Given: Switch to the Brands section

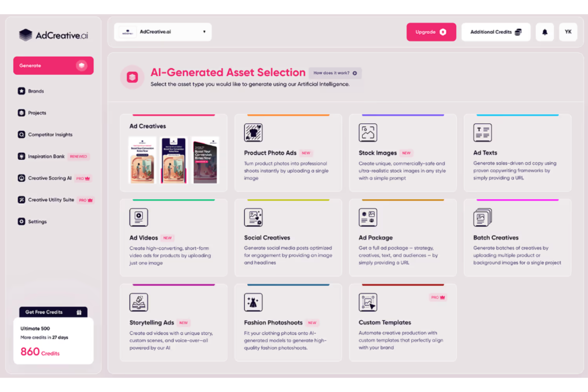Looking at the screenshot, I should [x=36, y=91].
